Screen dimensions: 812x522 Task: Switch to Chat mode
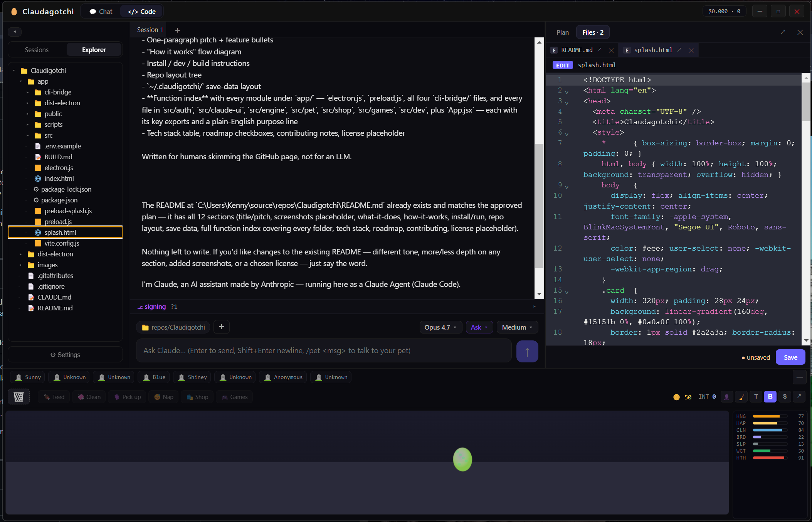(101, 12)
